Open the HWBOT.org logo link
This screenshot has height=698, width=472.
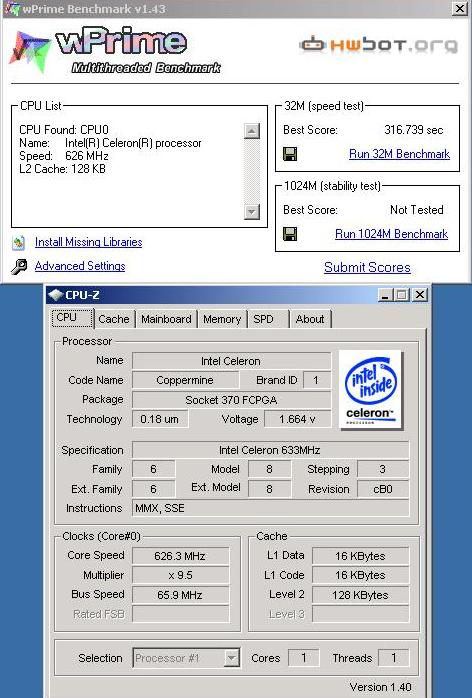[378, 45]
